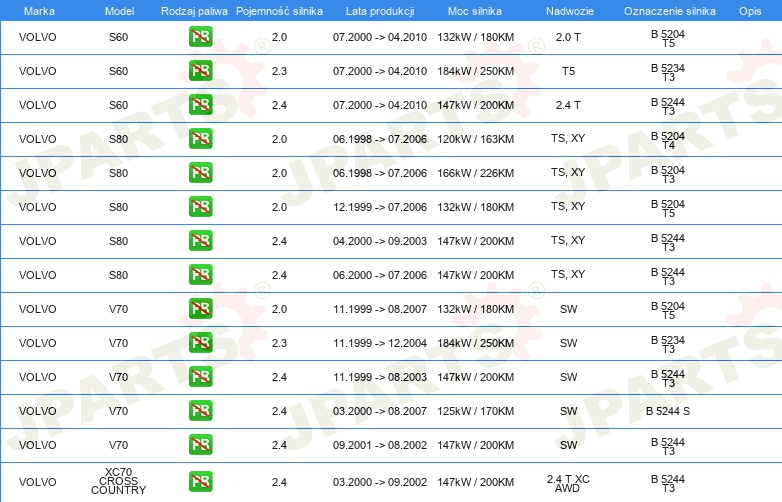782x502 pixels.
Task: Click the 09.2001 -> 08.2002 production dates
Action: pyautogui.click(x=380, y=445)
